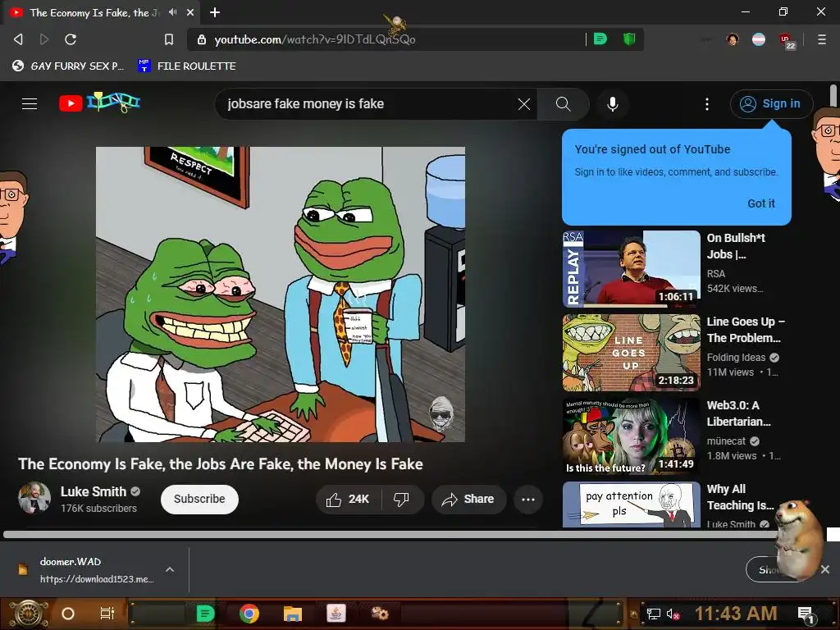The image size is (840, 630).
Task: Open the Why All Teaching Is... title
Action: (740, 496)
